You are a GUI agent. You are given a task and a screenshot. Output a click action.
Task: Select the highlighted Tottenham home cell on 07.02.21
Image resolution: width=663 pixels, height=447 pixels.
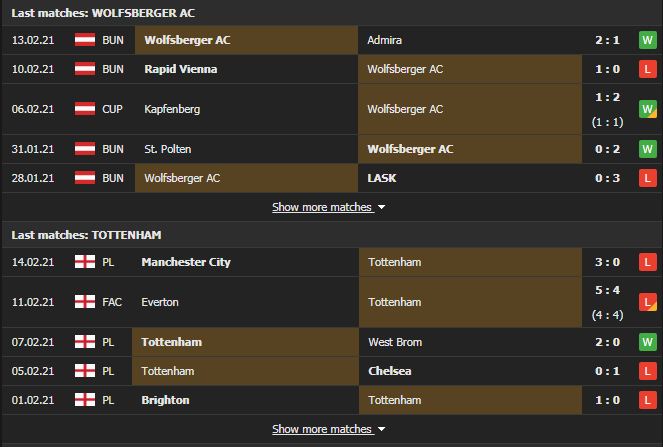pos(245,342)
